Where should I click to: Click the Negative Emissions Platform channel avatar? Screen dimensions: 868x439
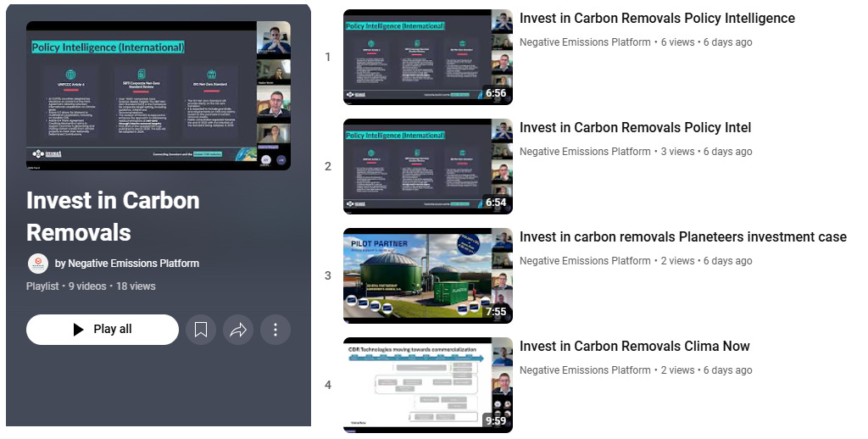(x=38, y=264)
